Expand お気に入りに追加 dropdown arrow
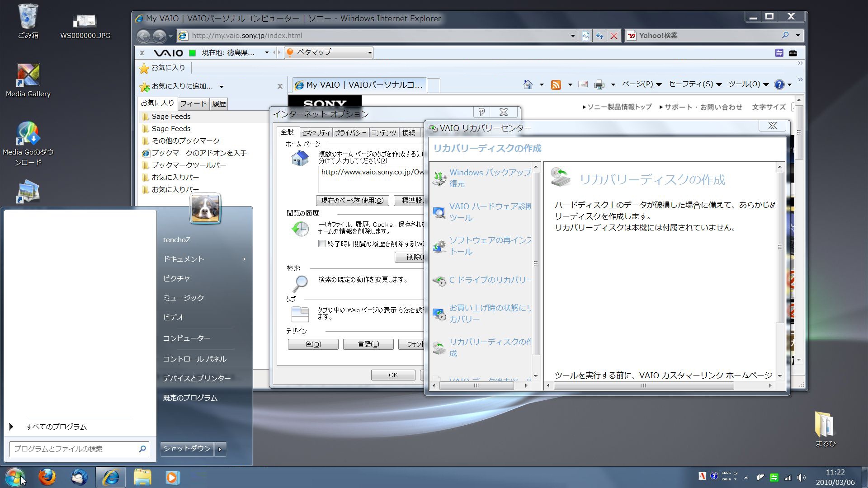The height and width of the screenshot is (488, 868). click(222, 87)
